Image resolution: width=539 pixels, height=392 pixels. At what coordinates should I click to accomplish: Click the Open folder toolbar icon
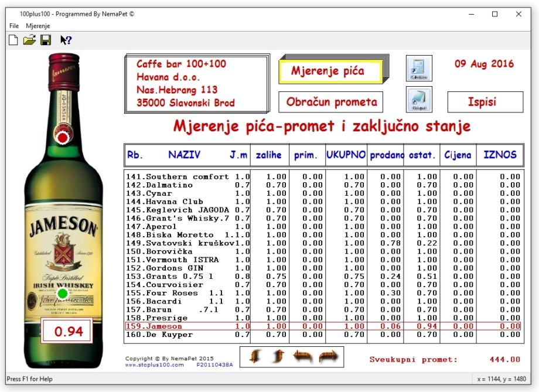[29, 40]
